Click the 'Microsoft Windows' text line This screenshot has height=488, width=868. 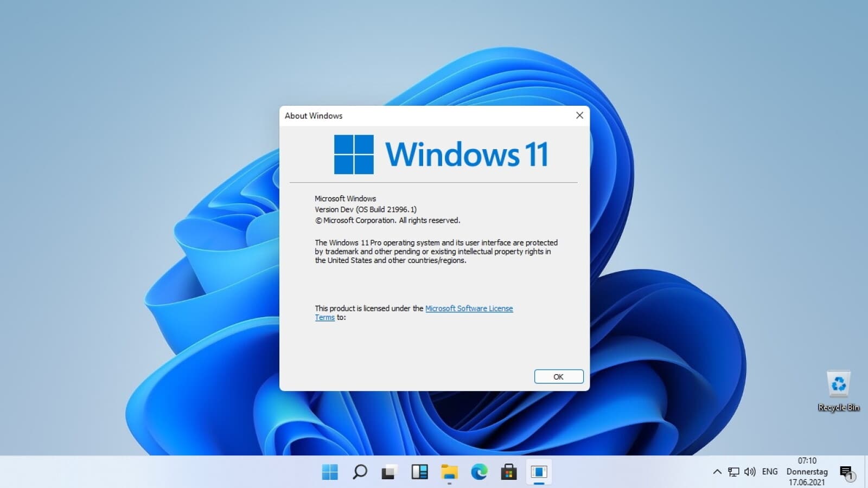(345, 198)
